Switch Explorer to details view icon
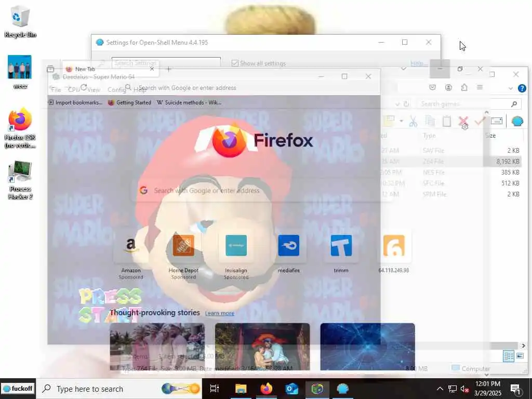The image size is (532, 399). [509, 356]
